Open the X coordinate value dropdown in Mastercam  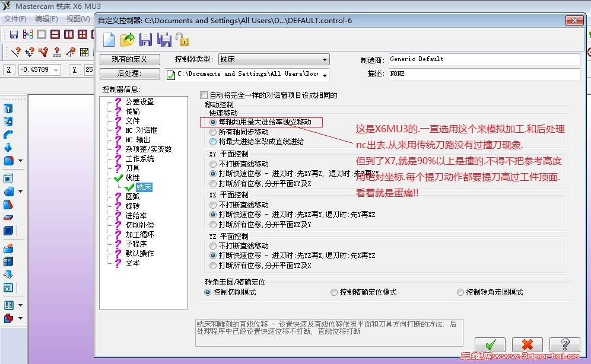pos(56,70)
